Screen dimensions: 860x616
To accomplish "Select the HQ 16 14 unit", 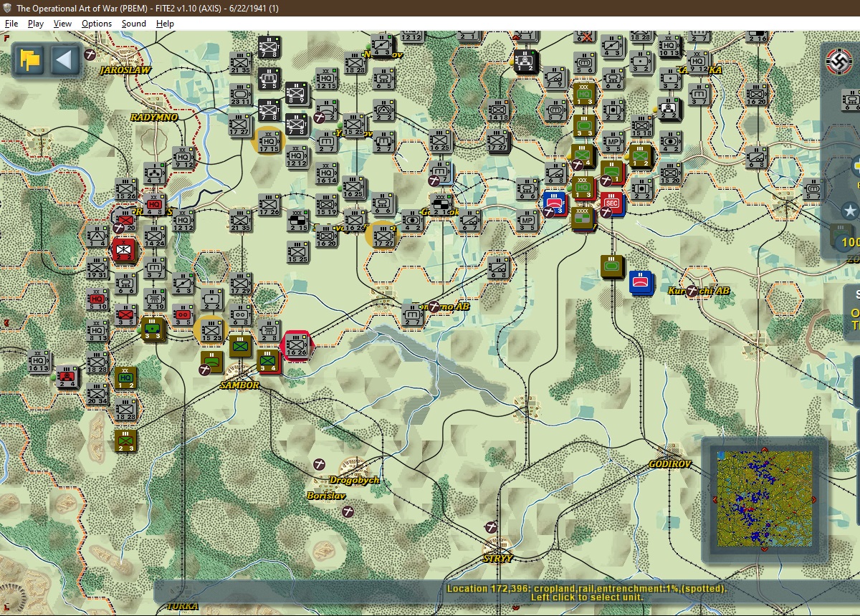I will [x=326, y=172].
